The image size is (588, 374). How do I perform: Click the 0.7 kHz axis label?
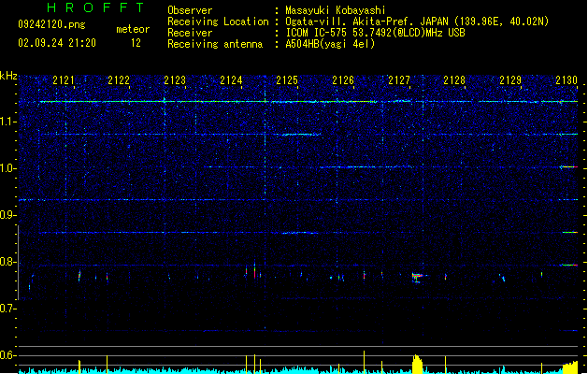click(8, 309)
